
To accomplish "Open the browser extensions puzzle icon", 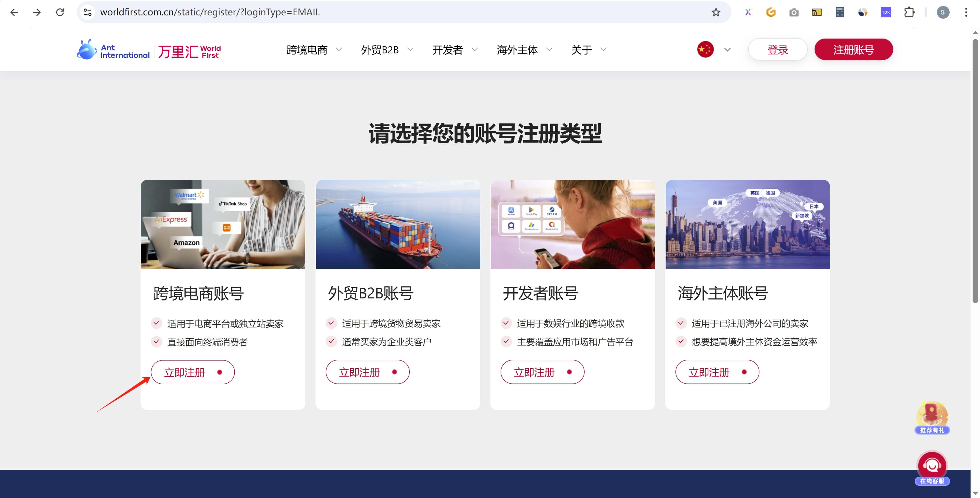I will coord(909,12).
